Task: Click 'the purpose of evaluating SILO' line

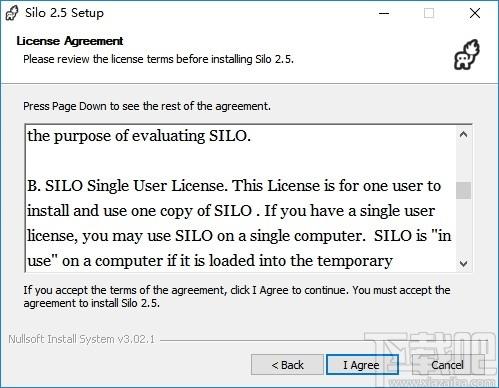Action: 139,136
